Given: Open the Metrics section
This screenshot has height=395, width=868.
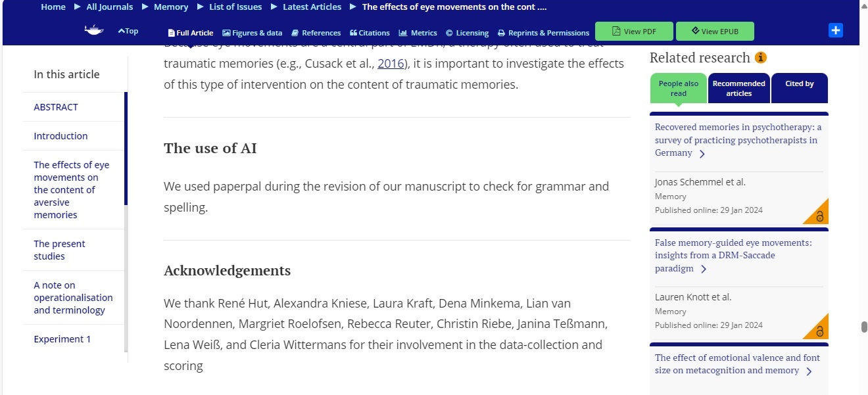Looking at the screenshot, I should pyautogui.click(x=418, y=33).
